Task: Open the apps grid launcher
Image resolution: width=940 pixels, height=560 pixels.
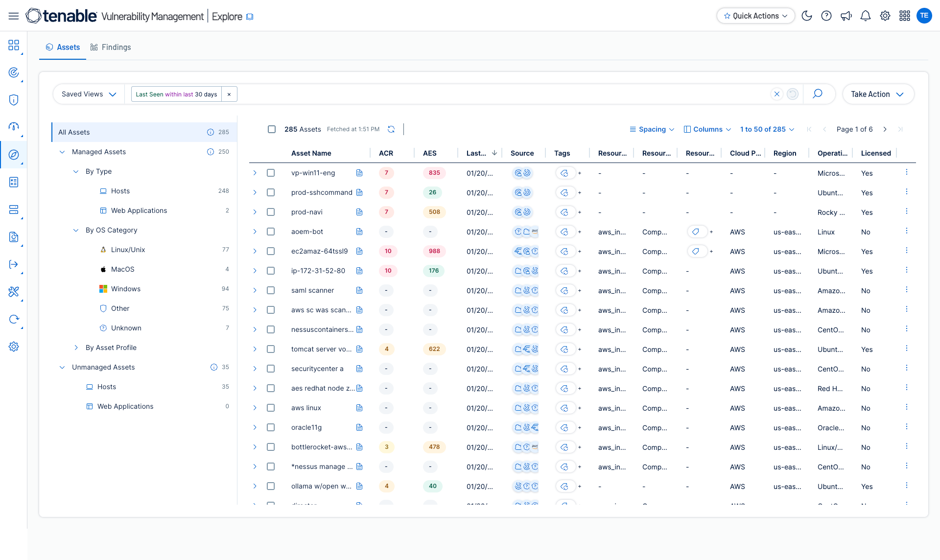Action: point(905,16)
